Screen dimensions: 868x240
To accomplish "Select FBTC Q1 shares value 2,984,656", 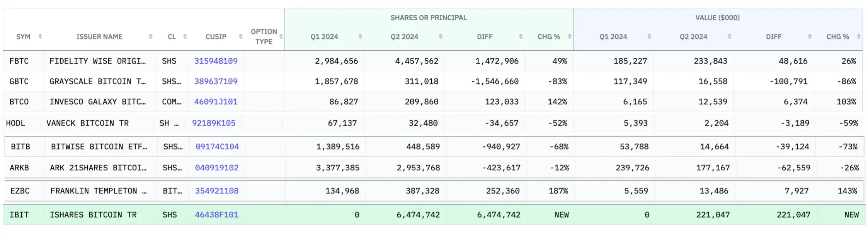I will point(337,61).
